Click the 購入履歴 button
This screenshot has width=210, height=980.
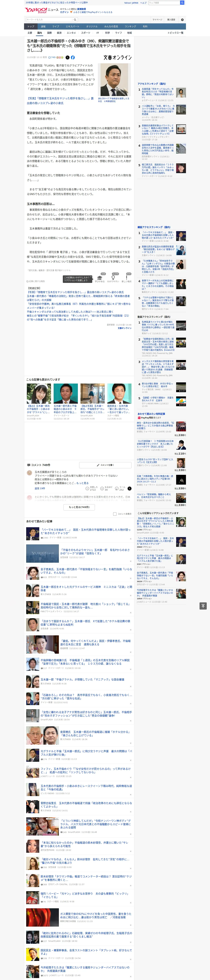pyautogui.click(x=171, y=19)
